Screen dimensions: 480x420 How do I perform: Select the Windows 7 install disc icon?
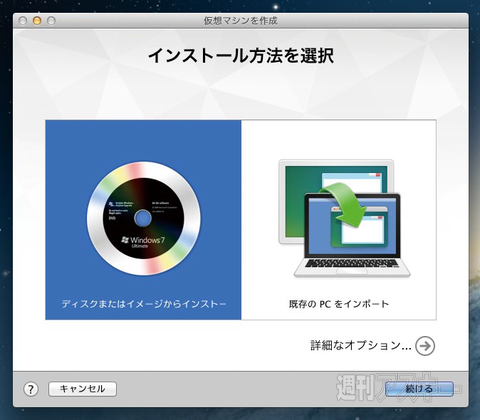144,218
